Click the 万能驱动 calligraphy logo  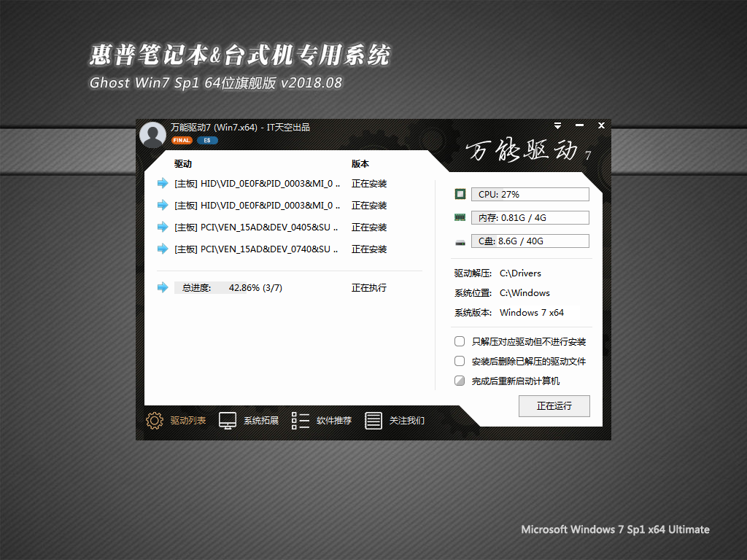click(x=528, y=150)
